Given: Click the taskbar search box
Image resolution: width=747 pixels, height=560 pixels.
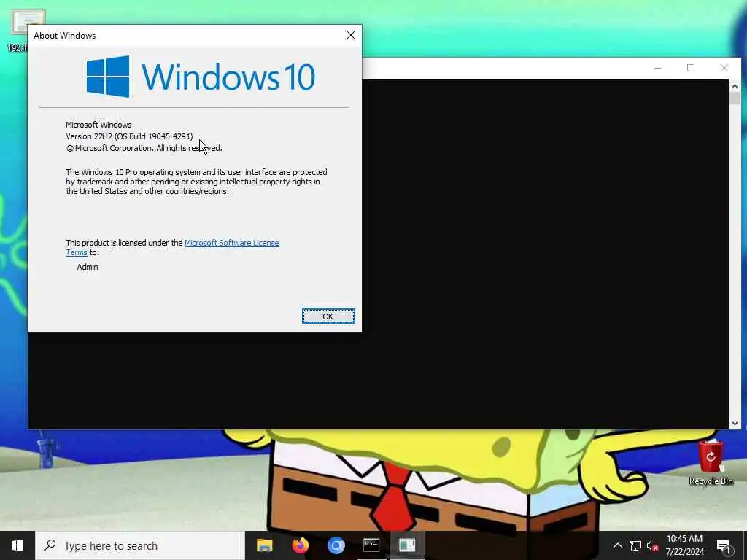Looking at the screenshot, I should pyautogui.click(x=140, y=545).
